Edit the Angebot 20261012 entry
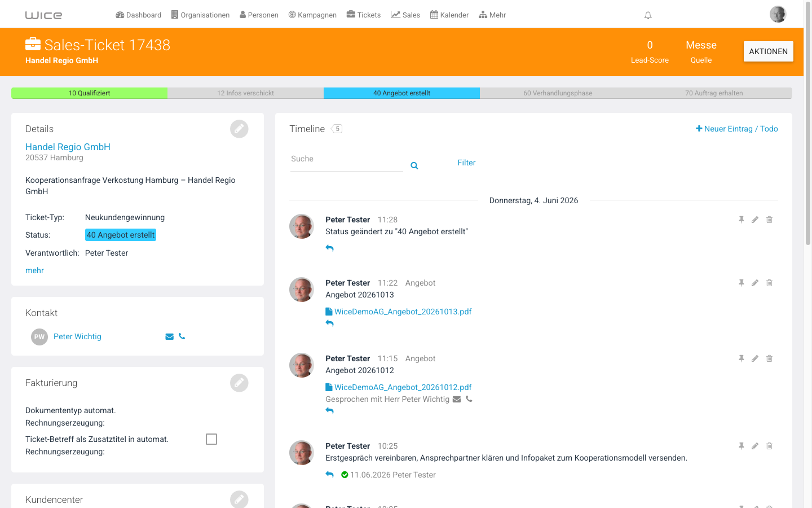Image resolution: width=812 pixels, height=508 pixels. coord(755,358)
